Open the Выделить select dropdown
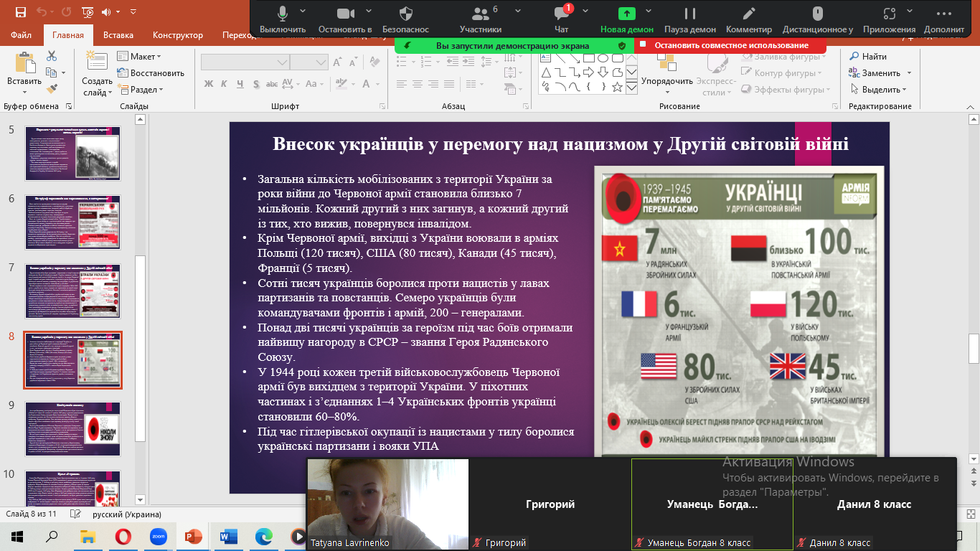This screenshot has width=980, height=551. 880,90
